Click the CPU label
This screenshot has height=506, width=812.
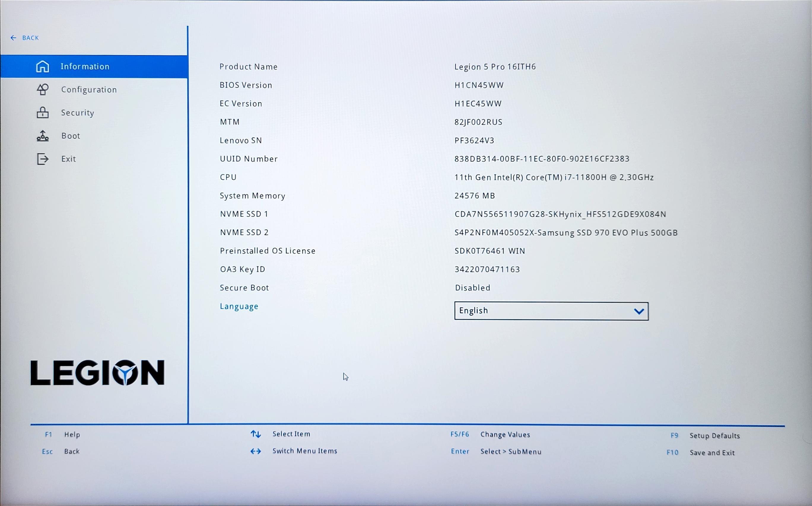(x=228, y=177)
